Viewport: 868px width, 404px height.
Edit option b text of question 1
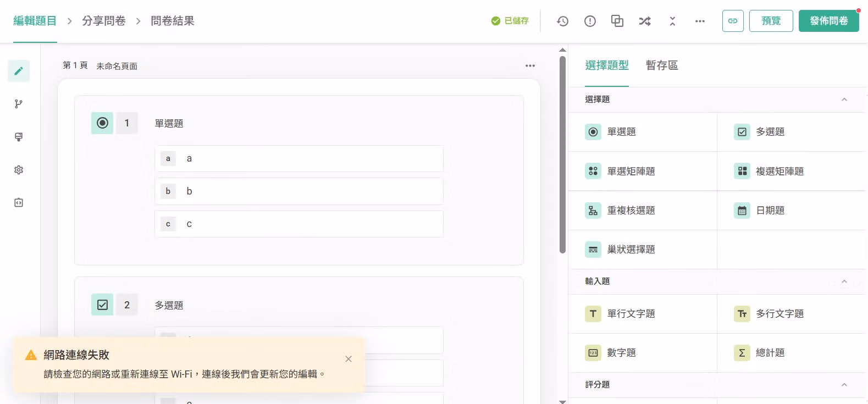[299, 191]
